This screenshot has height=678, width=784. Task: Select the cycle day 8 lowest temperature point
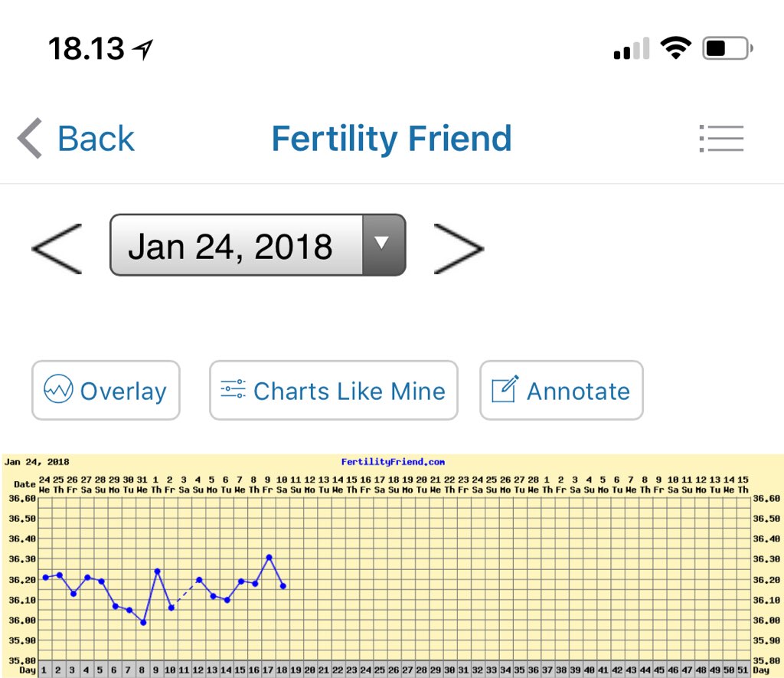143,622
